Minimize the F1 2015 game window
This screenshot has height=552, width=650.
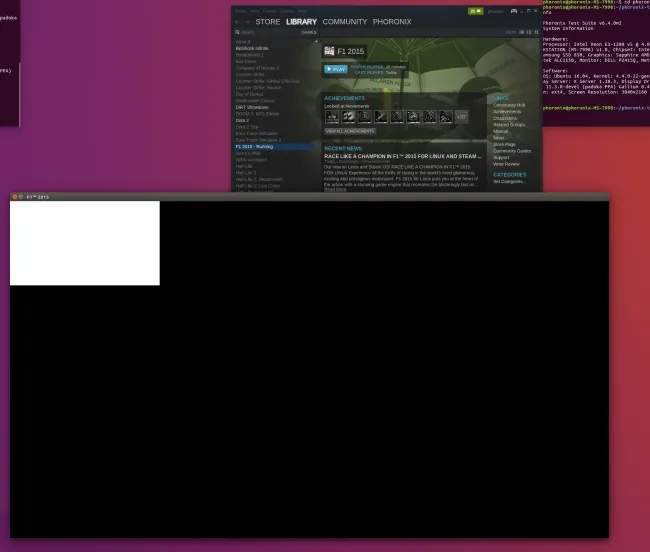21,197
